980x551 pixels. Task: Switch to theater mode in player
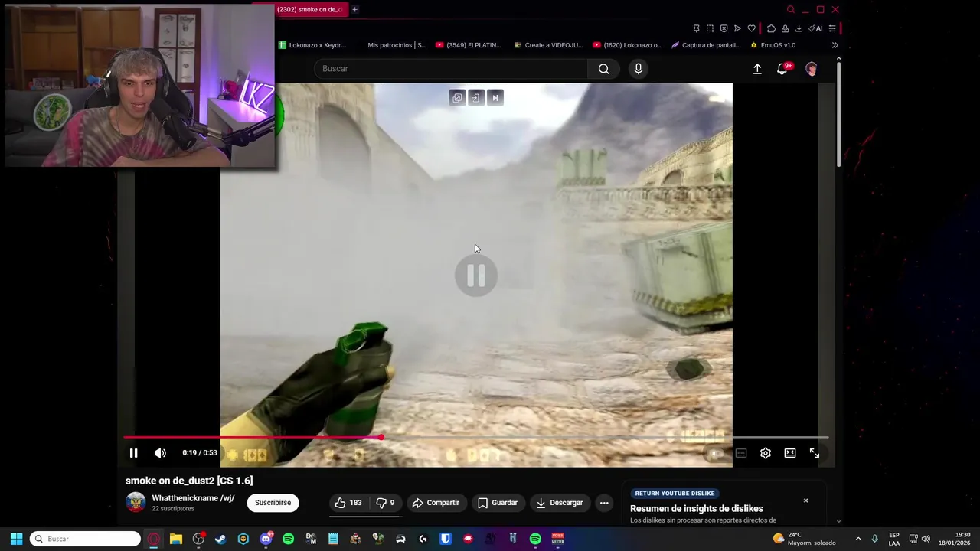pyautogui.click(x=790, y=453)
